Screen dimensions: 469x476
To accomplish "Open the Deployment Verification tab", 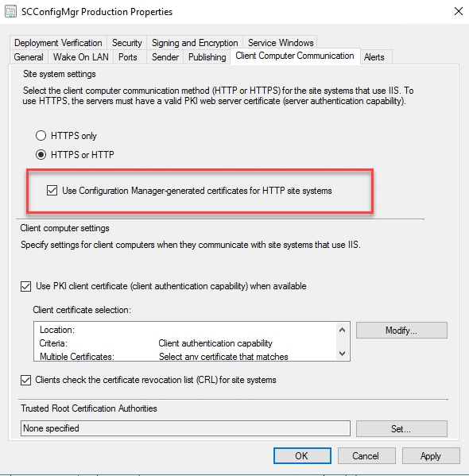I will click(58, 43).
